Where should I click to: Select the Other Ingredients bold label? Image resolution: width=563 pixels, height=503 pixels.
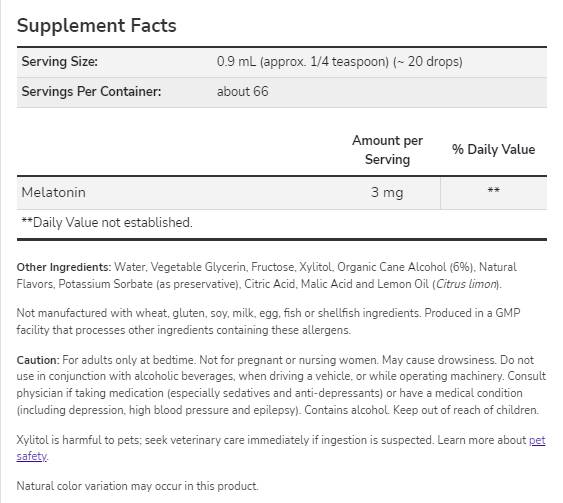(64, 267)
